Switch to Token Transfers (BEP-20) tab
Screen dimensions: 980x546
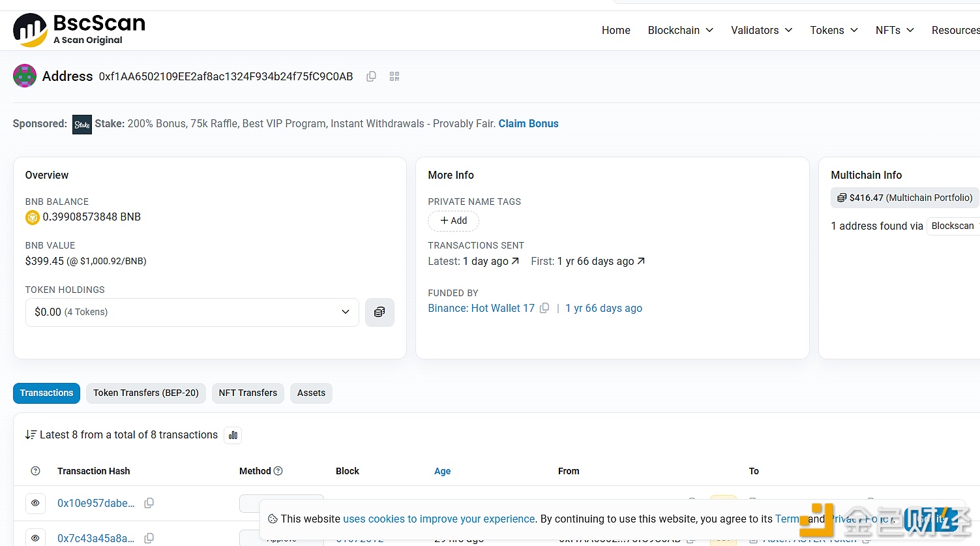146,393
